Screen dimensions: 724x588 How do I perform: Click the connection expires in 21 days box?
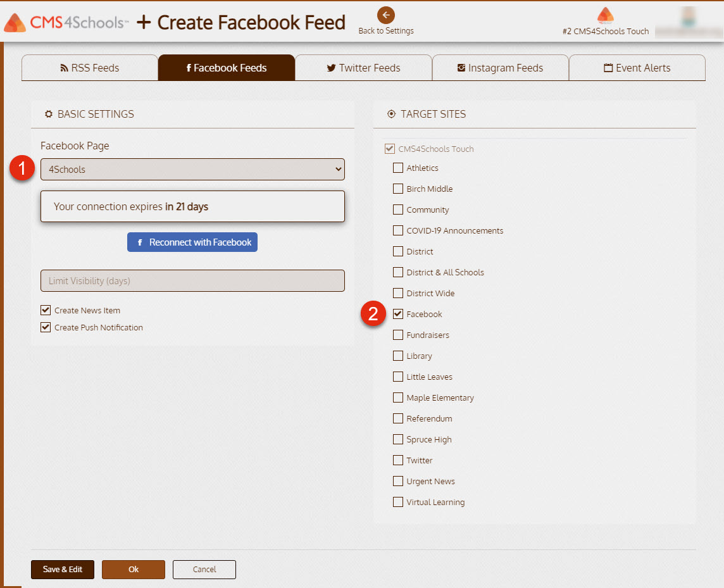[192, 206]
